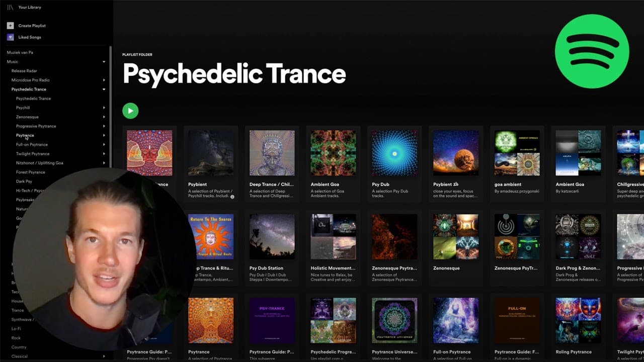The image size is (644, 362).
Task: Click the Create Playlist plus icon
Action: point(10,26)
